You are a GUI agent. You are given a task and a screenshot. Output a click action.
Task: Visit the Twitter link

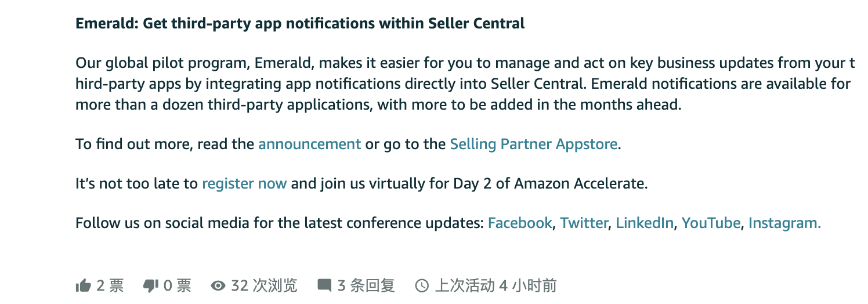584,223
